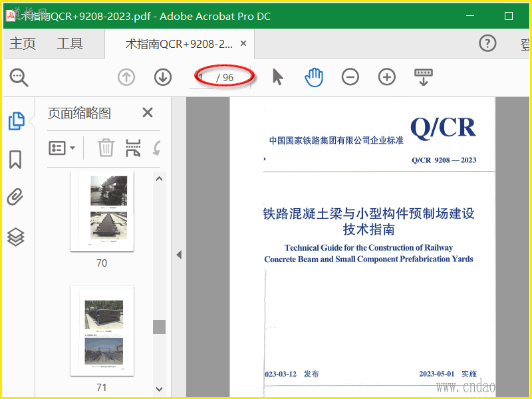Switch to the 主页 tab
The height and width of the screenshot is (399, 532).
tap(23, 44)
